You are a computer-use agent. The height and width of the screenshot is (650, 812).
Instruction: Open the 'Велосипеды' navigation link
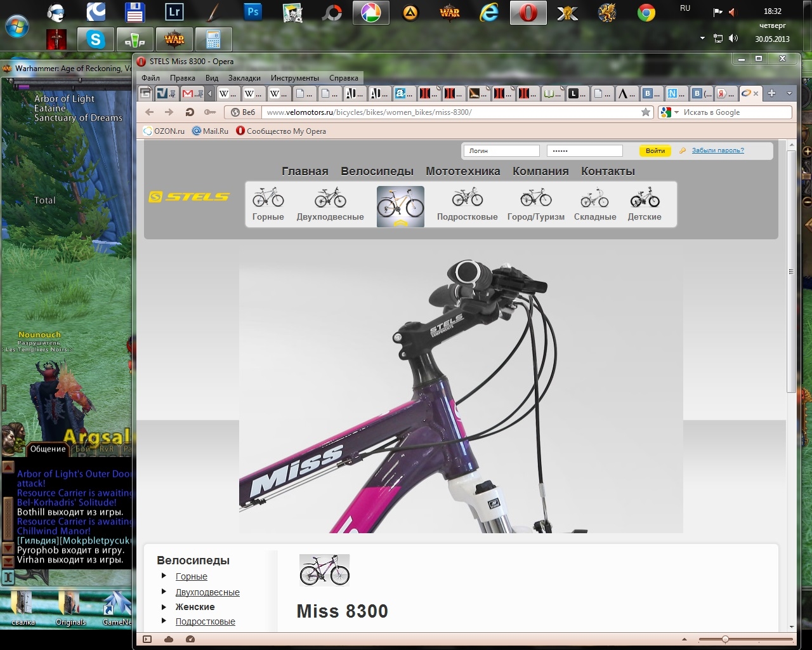coord(377,171)
